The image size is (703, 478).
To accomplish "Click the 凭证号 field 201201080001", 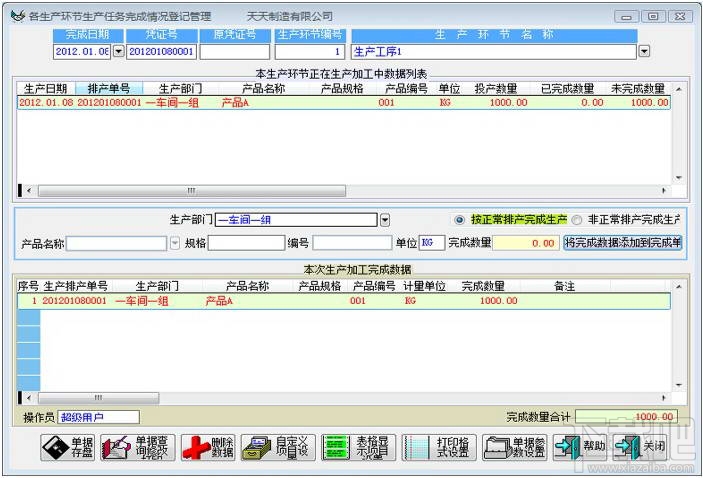I will coord(161,52).
